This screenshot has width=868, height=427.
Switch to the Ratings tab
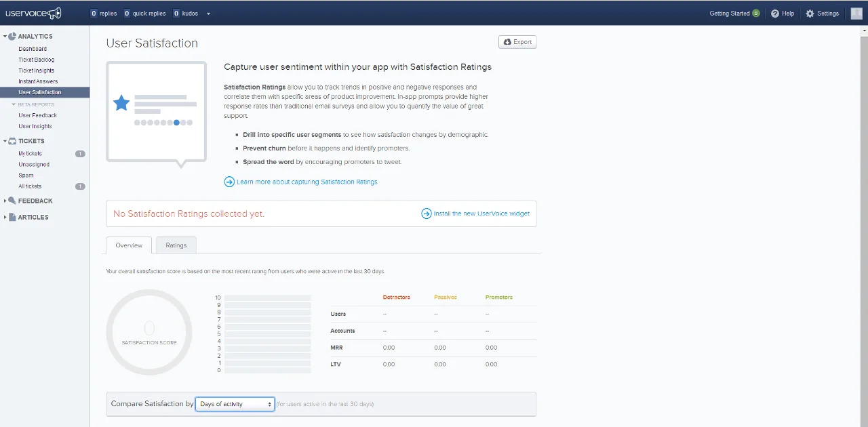(176, 245)
